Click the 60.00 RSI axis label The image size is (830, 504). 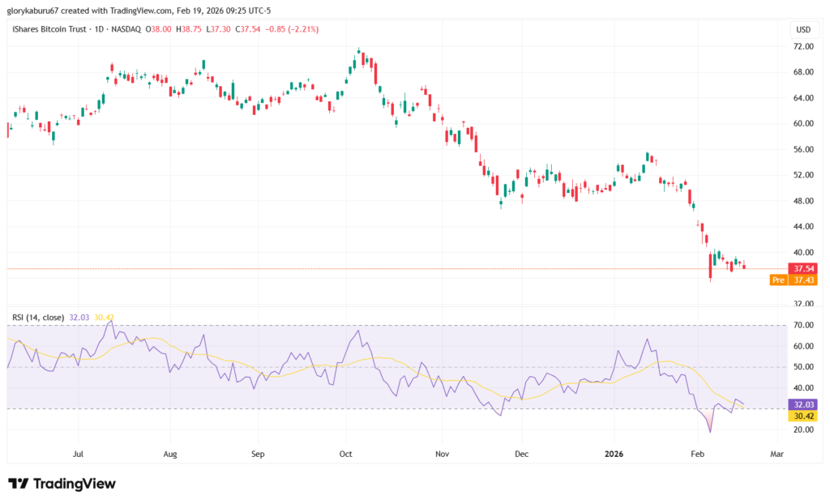coord(803,346)
